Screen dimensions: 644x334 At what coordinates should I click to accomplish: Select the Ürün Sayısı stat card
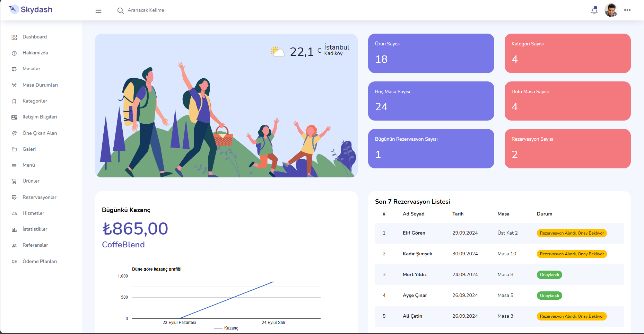(x=431, y=53)
